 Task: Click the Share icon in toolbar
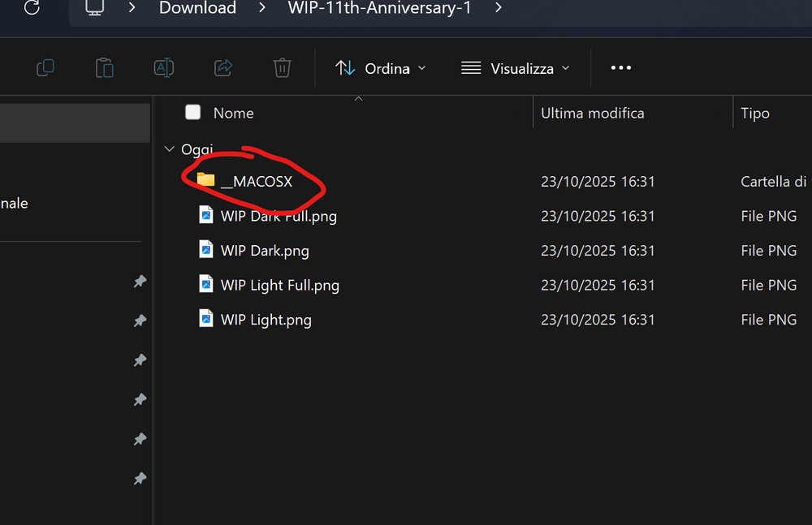223,68
